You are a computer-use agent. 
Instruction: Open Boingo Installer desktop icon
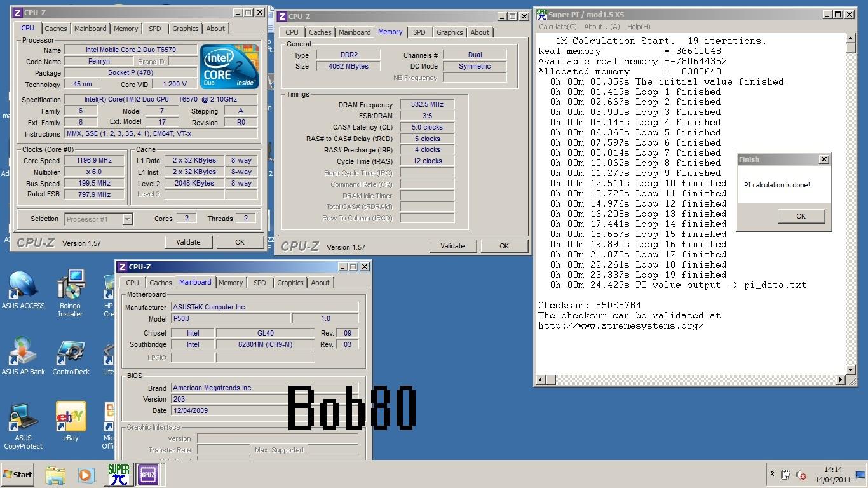[71, 294]
